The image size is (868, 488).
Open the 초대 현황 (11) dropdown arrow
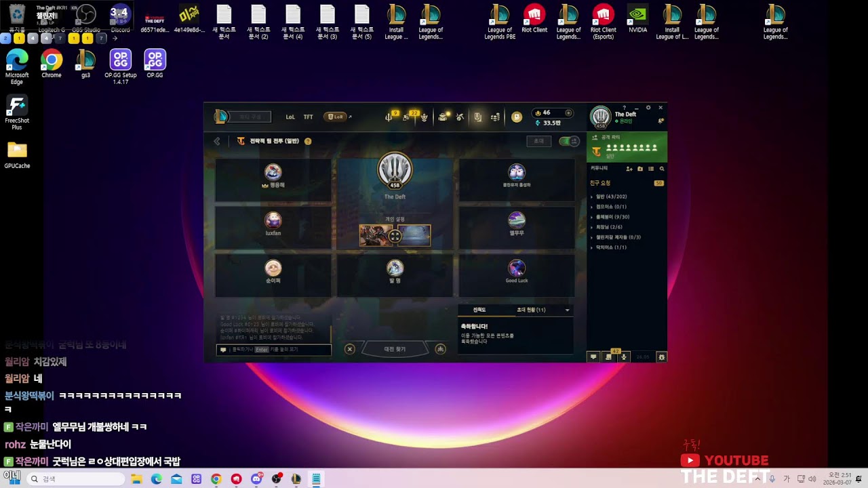point(568,310)
